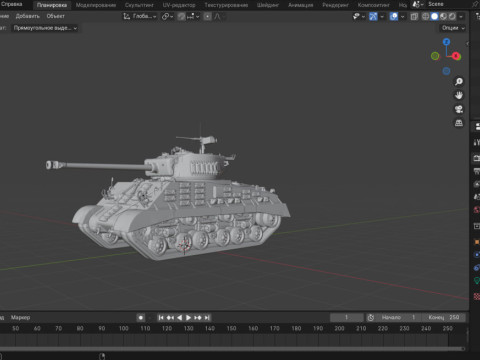This screenshot has height=360, width=480.
Task: Select material preview shading sphere
Action: tap(443, 16)
